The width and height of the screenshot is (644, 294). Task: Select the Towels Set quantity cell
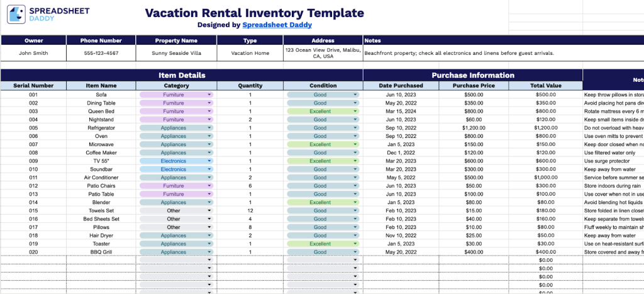pos(250,211)
